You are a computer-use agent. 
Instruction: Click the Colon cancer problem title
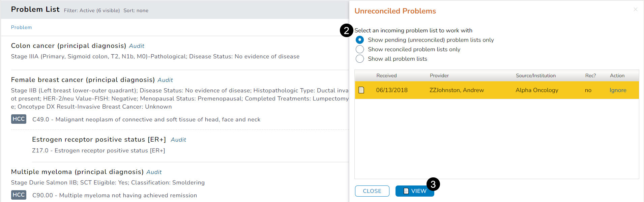click(x=68, y=46)
